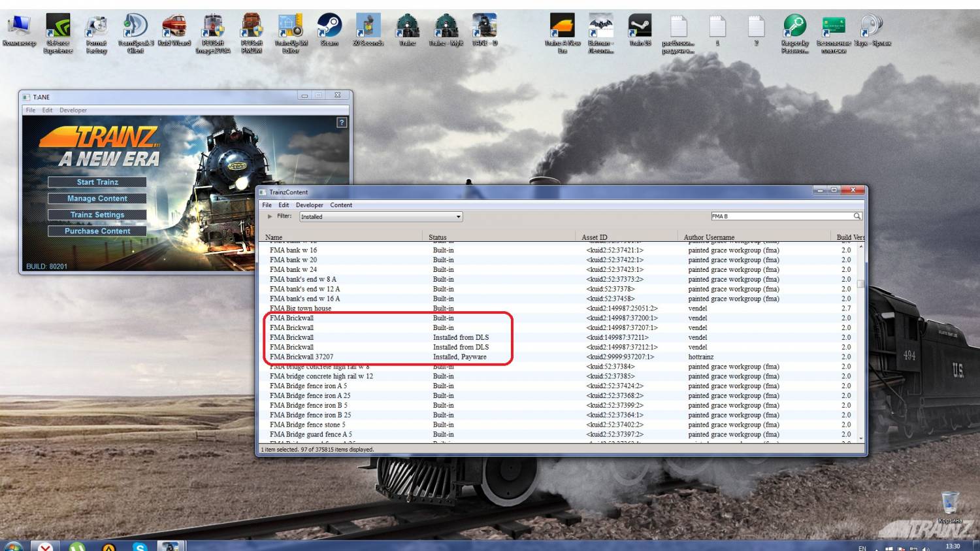
Task: Open the Windows Start menu
Action: [x=13, y=546]
